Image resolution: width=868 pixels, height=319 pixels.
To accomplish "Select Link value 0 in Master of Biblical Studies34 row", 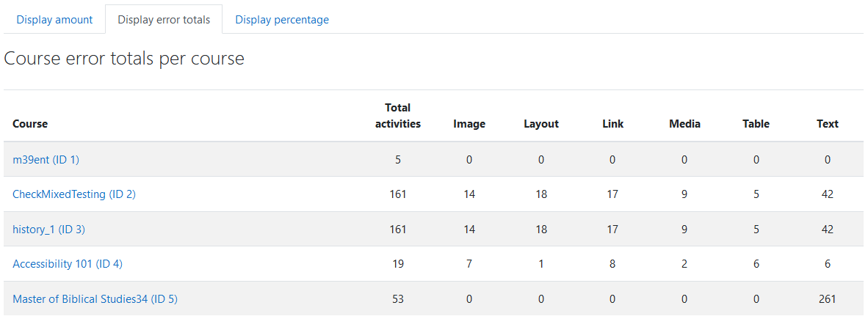I will coord(612,299).
